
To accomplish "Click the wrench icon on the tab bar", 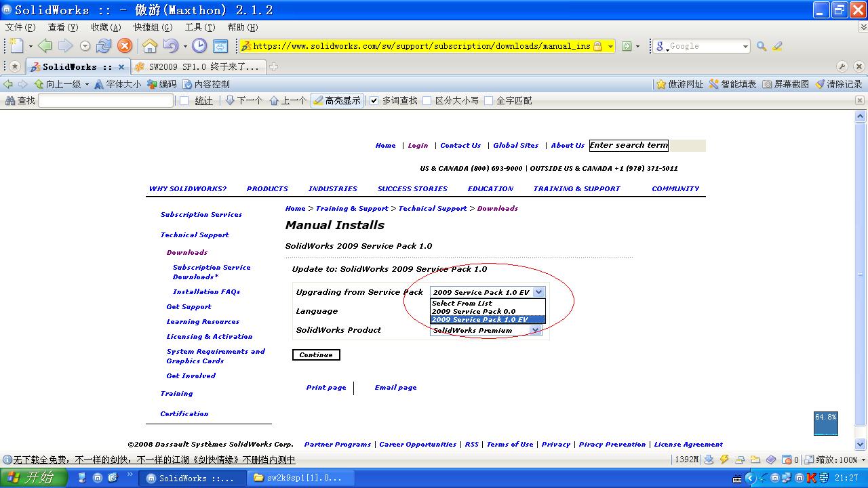I will point(842,66).
